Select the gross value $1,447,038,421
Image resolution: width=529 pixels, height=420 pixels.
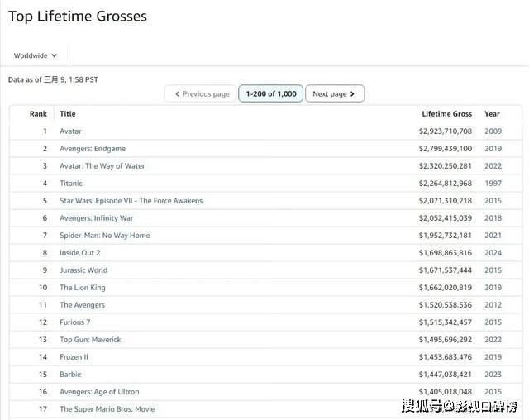tap(446, 375)
